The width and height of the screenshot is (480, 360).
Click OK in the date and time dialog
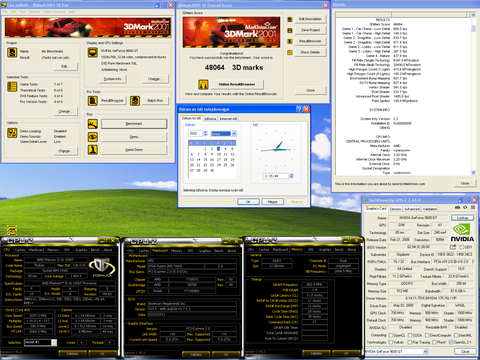[x=248, y=202]
